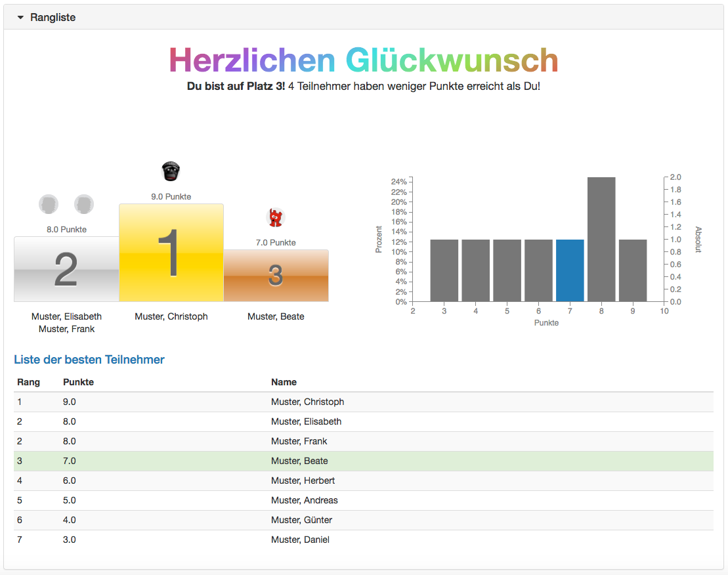Image resolution: width=728 pixels, height=575 pixels.
Task: Click the 'Liste der besten Teilnehmer' heading
Action: click(x=89, y=360)
